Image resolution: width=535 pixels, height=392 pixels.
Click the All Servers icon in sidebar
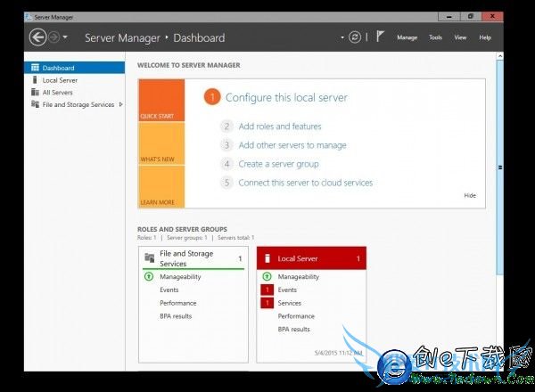(x=35, y=92)
